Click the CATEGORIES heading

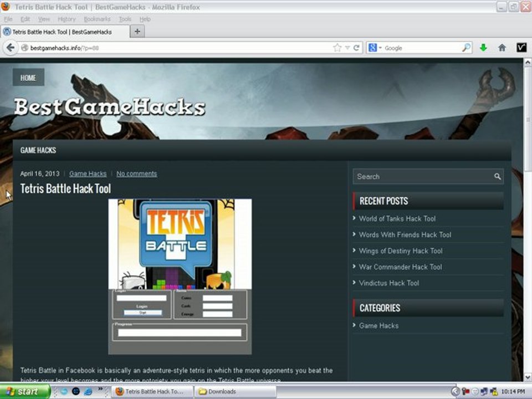click(380, 308)
